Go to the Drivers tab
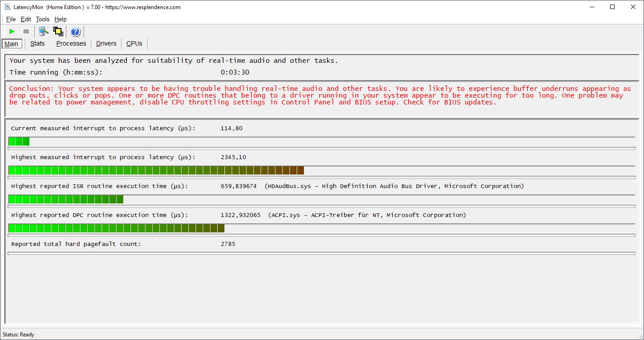644x340 pixels. click(x=106, y=43)
